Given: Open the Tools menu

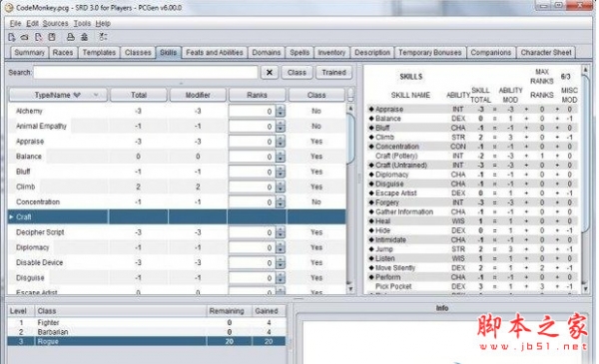Looking at the screenshot, I should click(x=82, y=23).
